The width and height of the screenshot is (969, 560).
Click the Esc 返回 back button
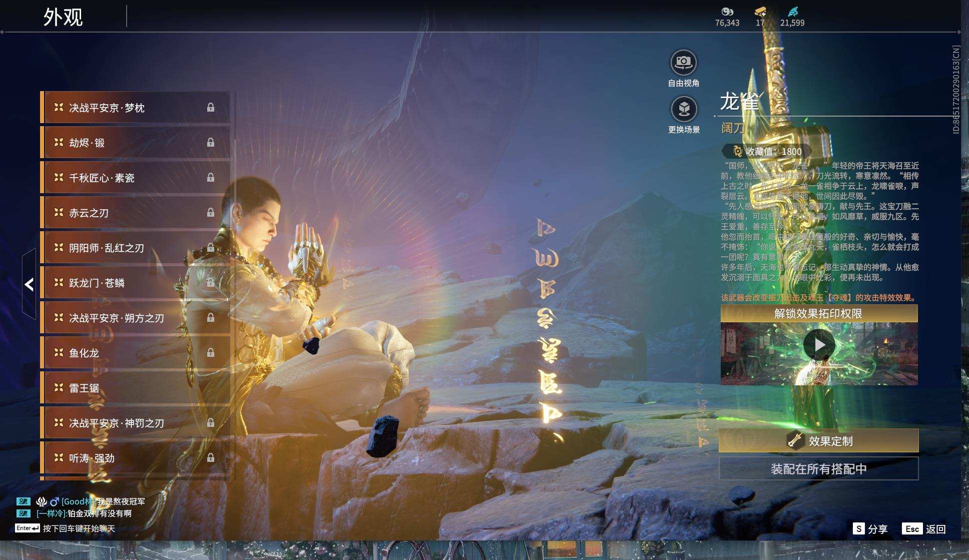click(x=923, y=529)
